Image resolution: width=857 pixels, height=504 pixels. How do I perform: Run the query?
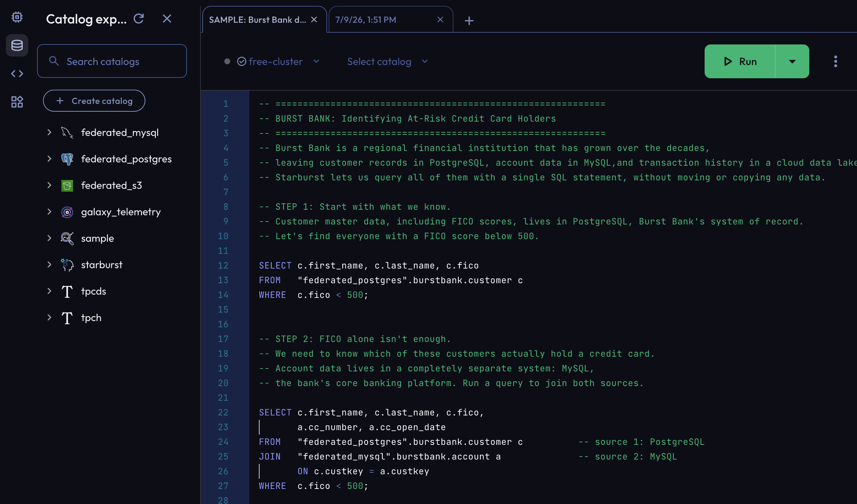click(x=740, y=61)
